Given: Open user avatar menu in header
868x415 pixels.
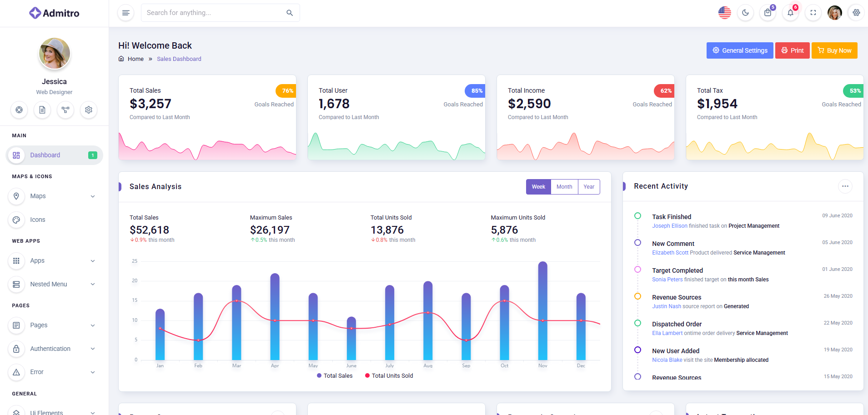Looking at the screenshot, I should (x=835, y=13).
